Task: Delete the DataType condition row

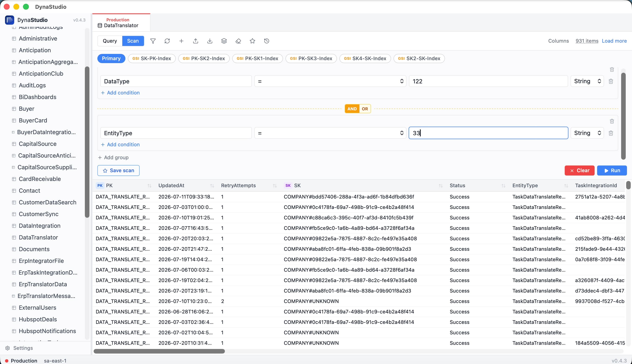Action: point(611,81)
